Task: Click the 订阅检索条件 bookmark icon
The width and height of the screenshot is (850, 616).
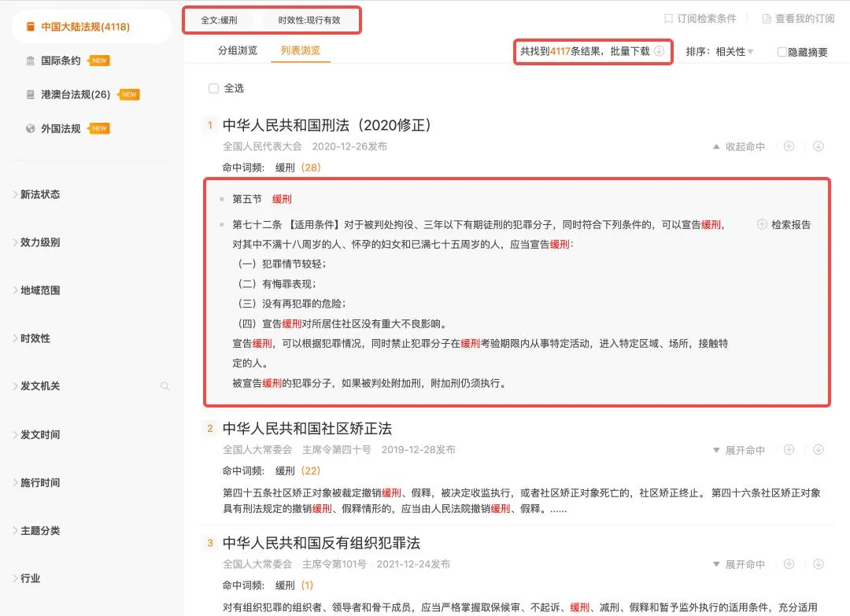Action: pos(668,18)
